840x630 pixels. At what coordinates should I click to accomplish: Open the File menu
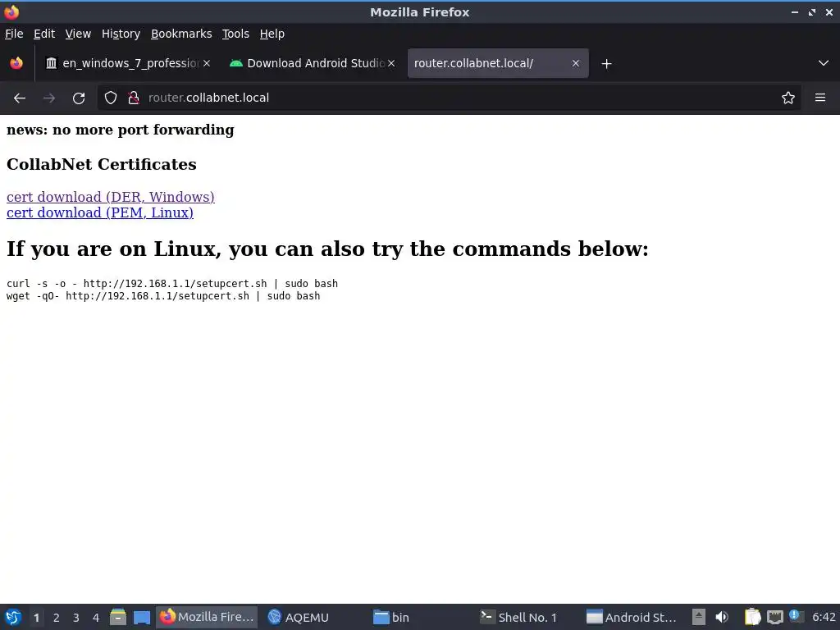pyautogui.click(x=14, y=34)
